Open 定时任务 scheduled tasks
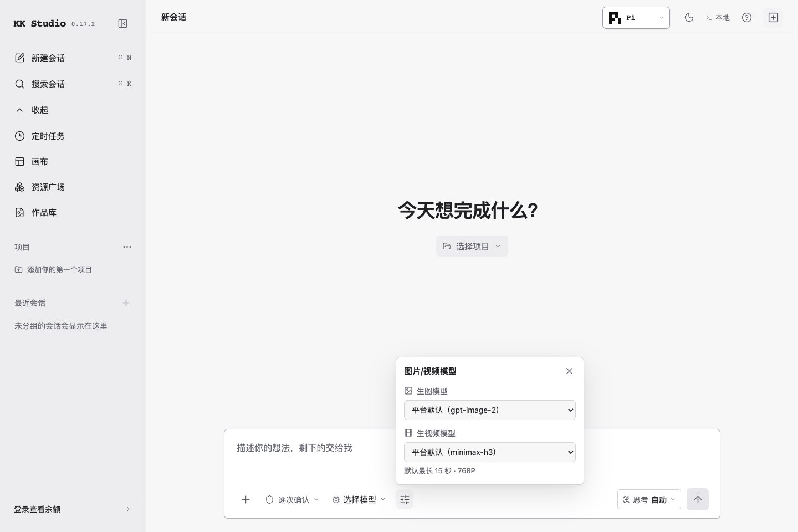This screenshot has height=532, width=798. tap(73, 136)
